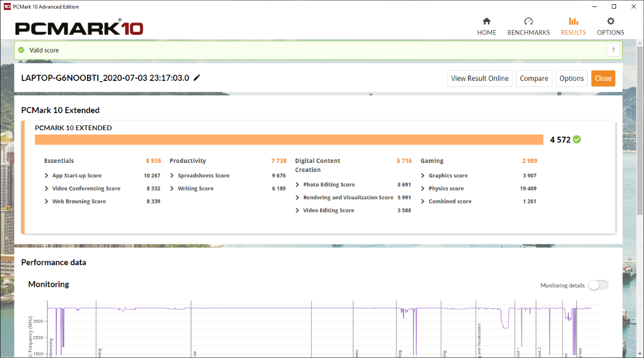The width and height of the screenshot is (644, 358).
Task: Click the Results bar chart icon
Action: click(x=573, y=21)
